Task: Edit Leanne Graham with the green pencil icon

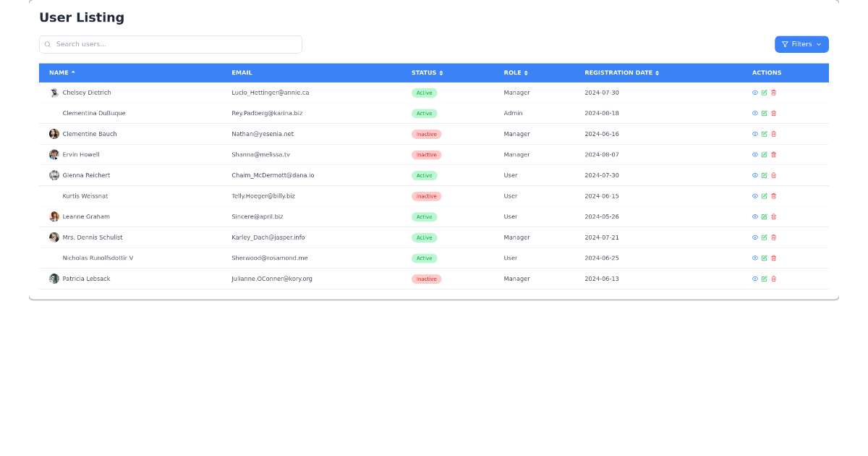Action: tap(764, 216)
